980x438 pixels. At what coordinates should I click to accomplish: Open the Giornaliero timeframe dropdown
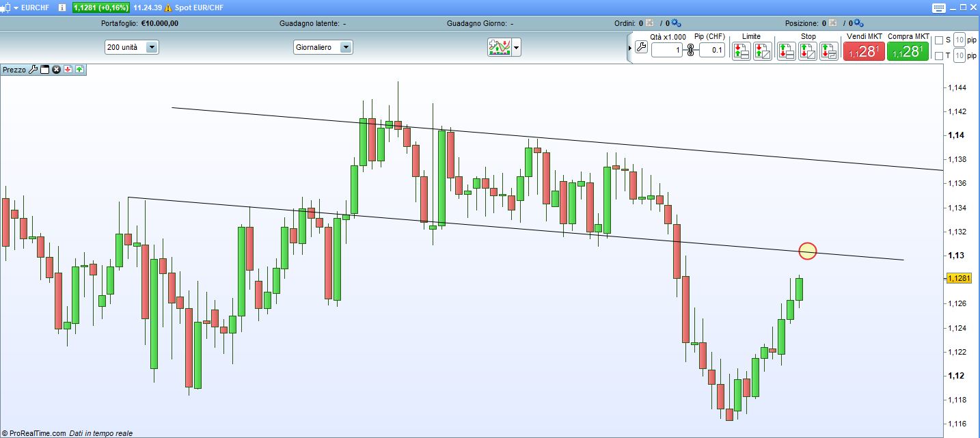coord(323,47)
